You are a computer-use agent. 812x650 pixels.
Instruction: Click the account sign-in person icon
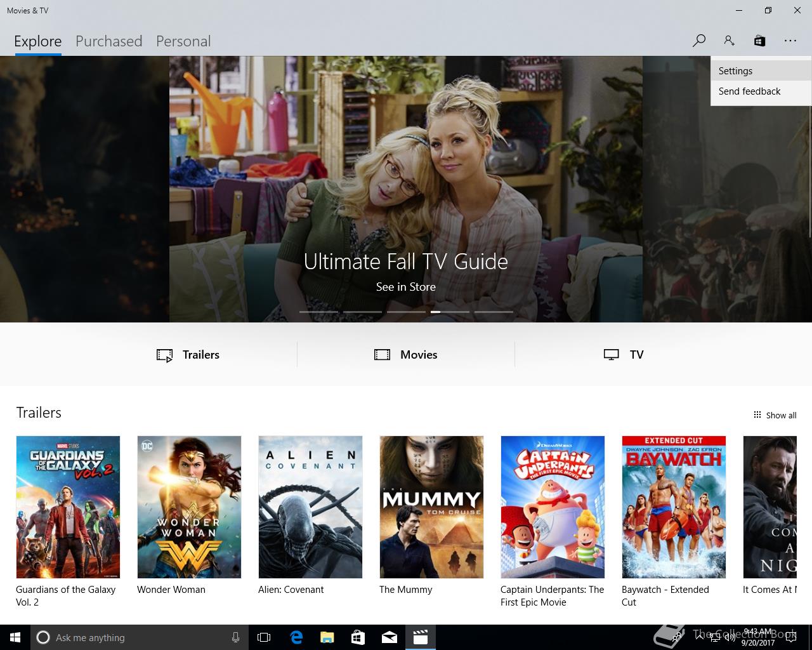click(729, 41)
